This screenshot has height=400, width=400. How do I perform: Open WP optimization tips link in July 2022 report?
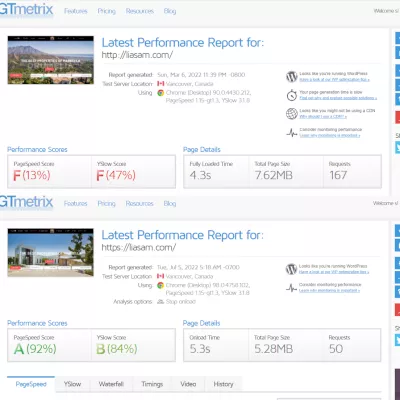pyautogui.click(x=334, y=272)
